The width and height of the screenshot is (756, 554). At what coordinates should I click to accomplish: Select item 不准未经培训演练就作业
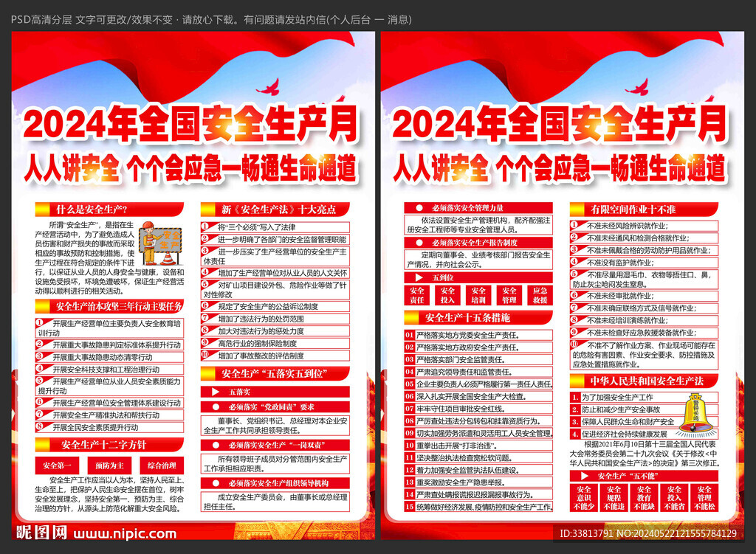pyautogui.click(x=644, y=320)
